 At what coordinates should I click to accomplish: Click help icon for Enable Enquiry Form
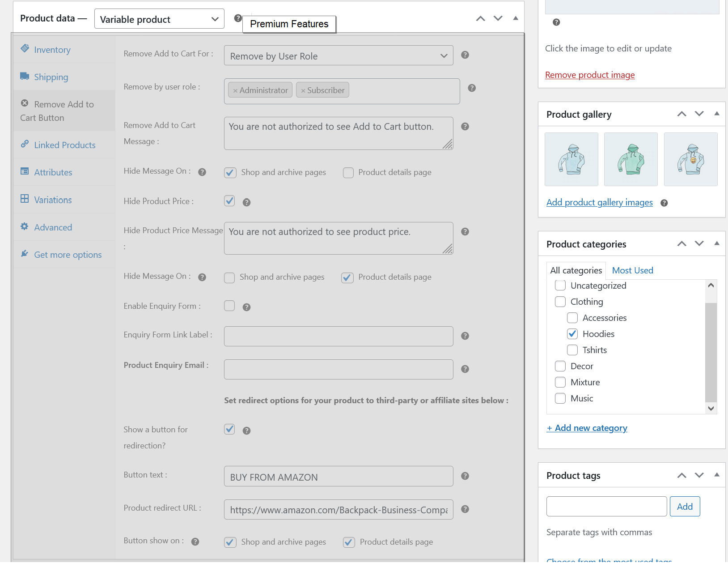[246, 307]
